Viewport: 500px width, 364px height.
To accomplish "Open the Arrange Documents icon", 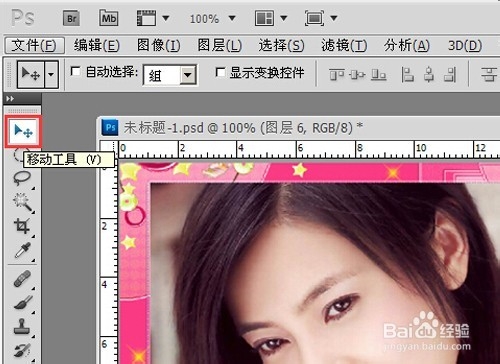I will point(264,18).
